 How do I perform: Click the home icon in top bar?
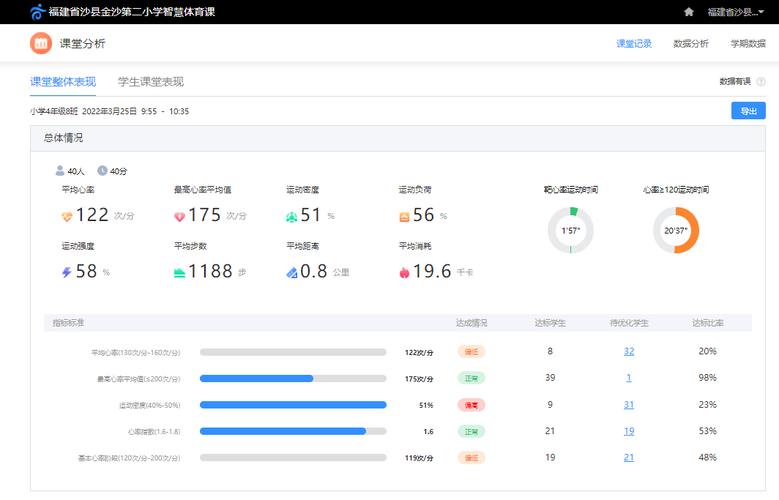click(x=689, y=11)
